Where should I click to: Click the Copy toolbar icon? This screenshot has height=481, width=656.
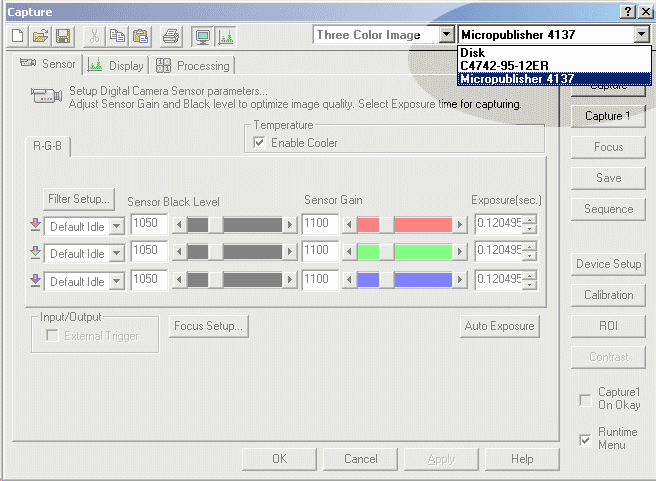(x=118, y=36)
